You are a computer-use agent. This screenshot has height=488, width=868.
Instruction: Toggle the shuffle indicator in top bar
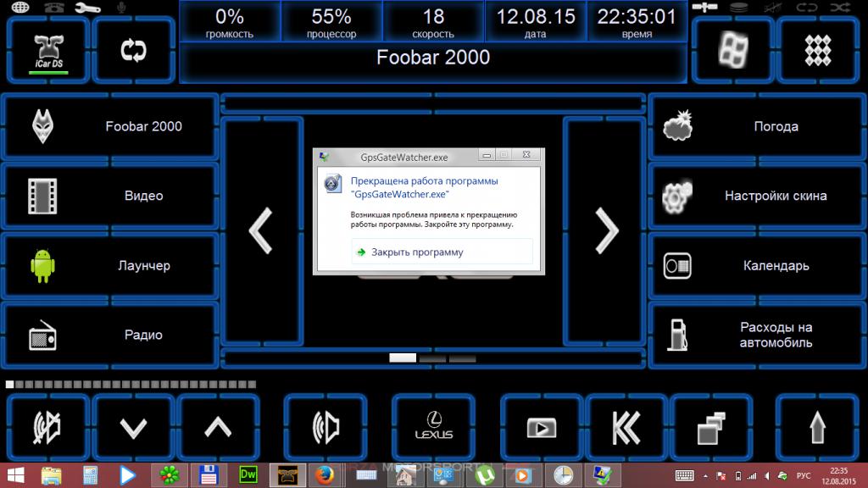coord(840,7)
